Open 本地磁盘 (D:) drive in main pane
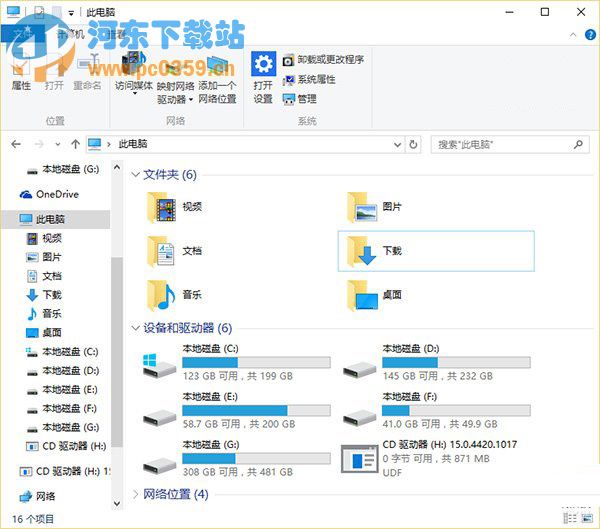This screenshot has height=529, width=600. click(436, 362)
